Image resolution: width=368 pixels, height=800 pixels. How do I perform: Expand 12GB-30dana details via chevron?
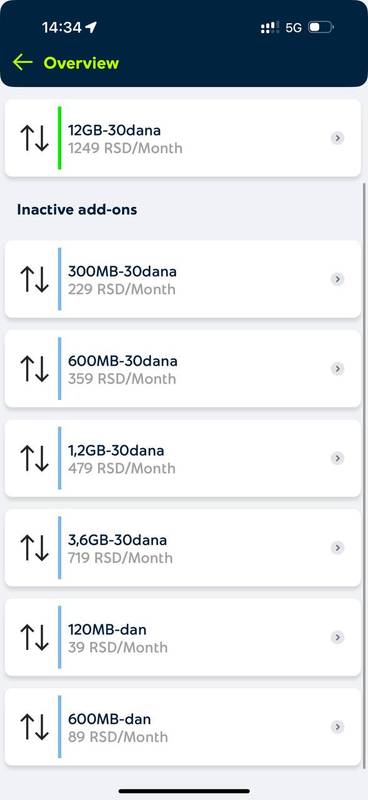coord(337,138)
